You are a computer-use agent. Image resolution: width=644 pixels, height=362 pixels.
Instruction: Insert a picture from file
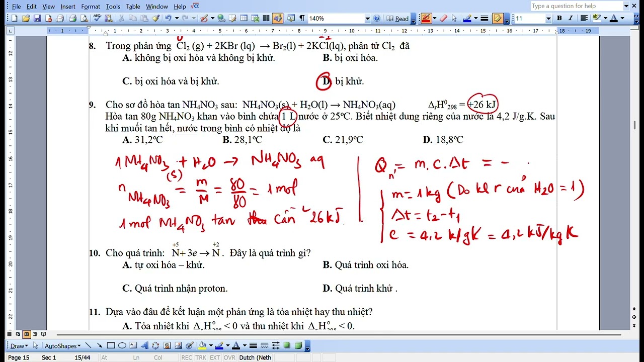[178, 345]
